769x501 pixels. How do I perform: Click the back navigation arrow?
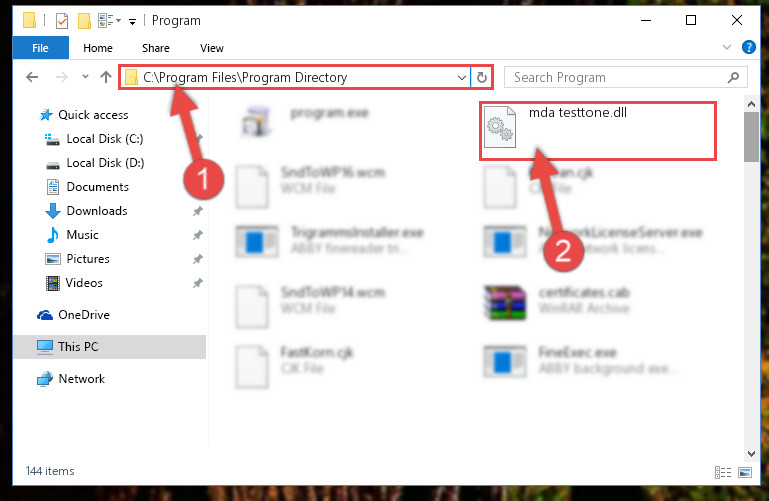tap(32, 77)
